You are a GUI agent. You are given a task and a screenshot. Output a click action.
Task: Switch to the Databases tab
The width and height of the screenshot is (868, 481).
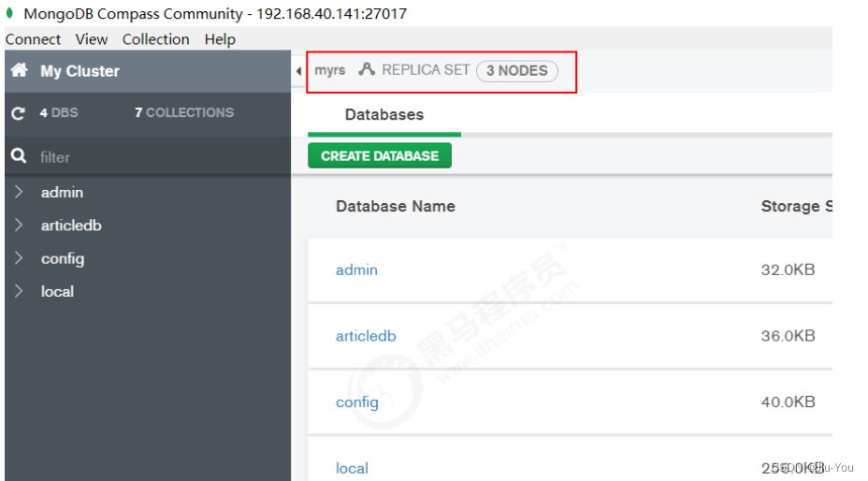[384, 115]
